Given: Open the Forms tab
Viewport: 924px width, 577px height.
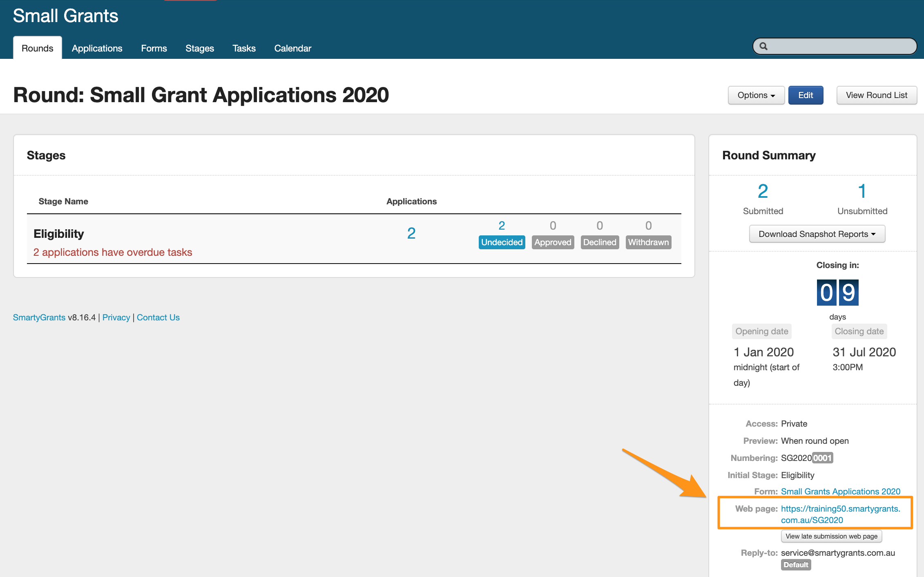Looking at the screenshot, I should (154, 48).
